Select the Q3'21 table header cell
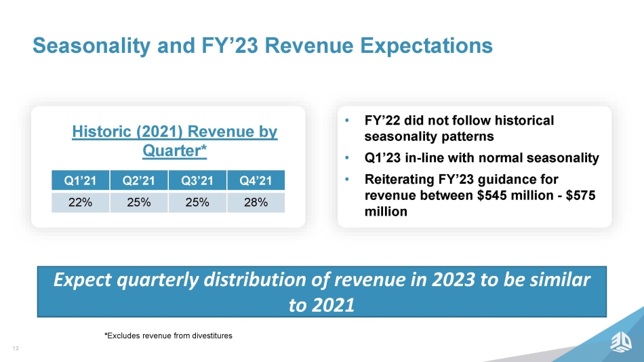 197,180
